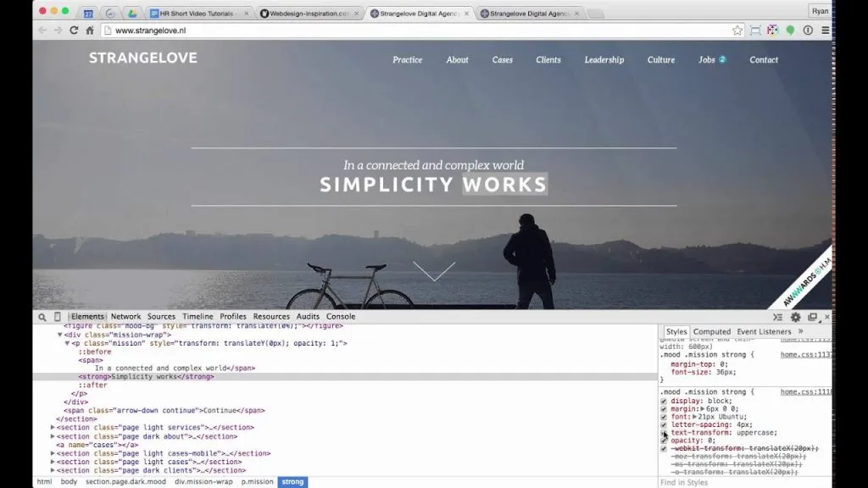Select the inspect element magnifier icon

tap(42, 316)
